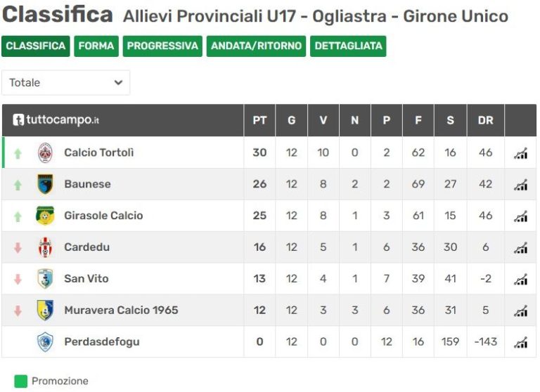Click the green Promozione legend swatch

pos(20,381)
